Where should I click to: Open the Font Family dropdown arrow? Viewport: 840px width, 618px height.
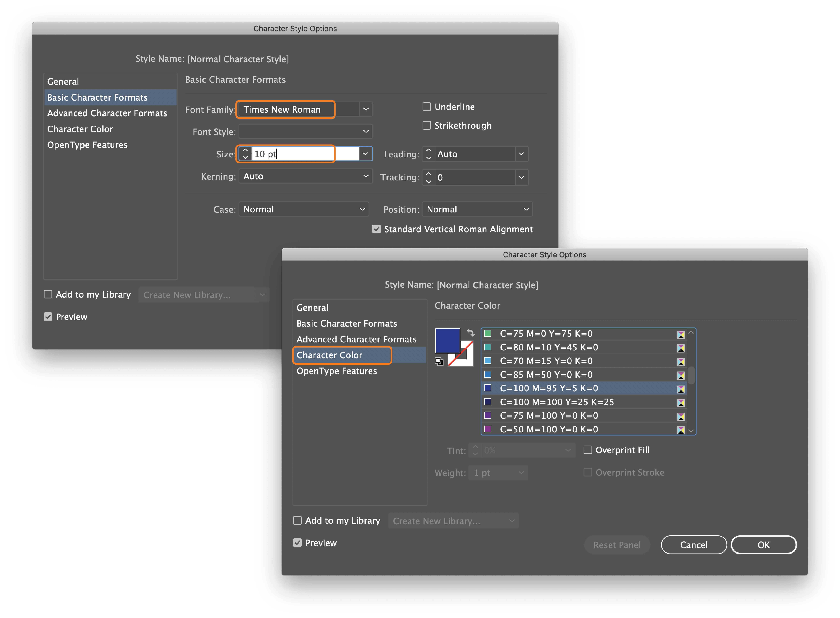[x=366, y=109]
